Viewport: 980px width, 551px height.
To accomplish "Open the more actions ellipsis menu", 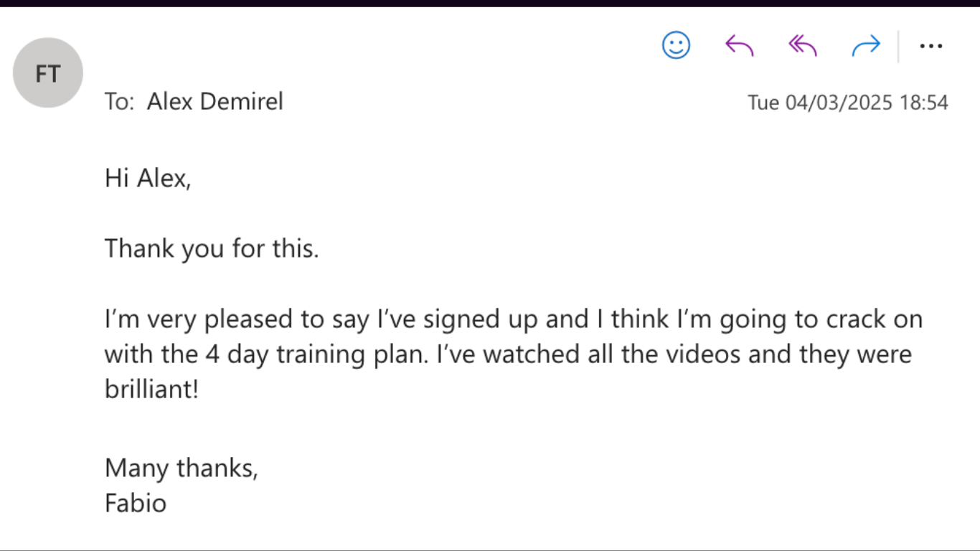I will click(x=930, y=46).
